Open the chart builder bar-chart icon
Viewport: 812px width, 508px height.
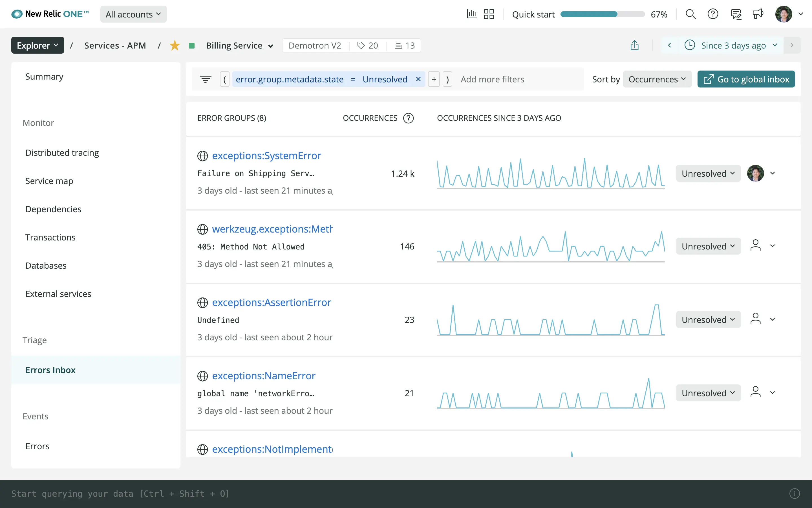pos(471,14)
